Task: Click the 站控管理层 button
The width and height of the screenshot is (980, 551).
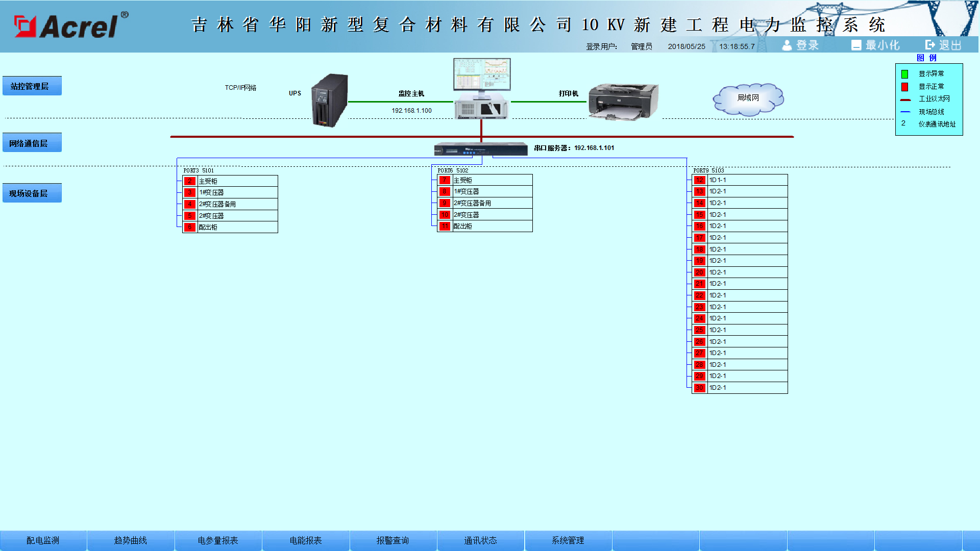Action: tap(32, 86)
